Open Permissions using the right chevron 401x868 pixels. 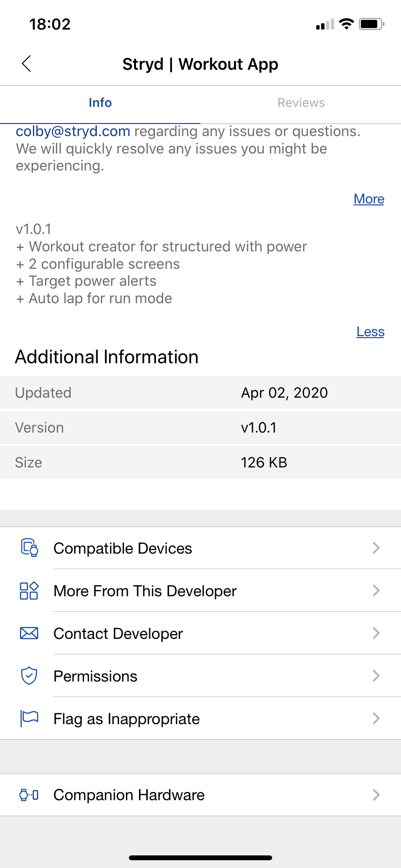pos(376,676)
